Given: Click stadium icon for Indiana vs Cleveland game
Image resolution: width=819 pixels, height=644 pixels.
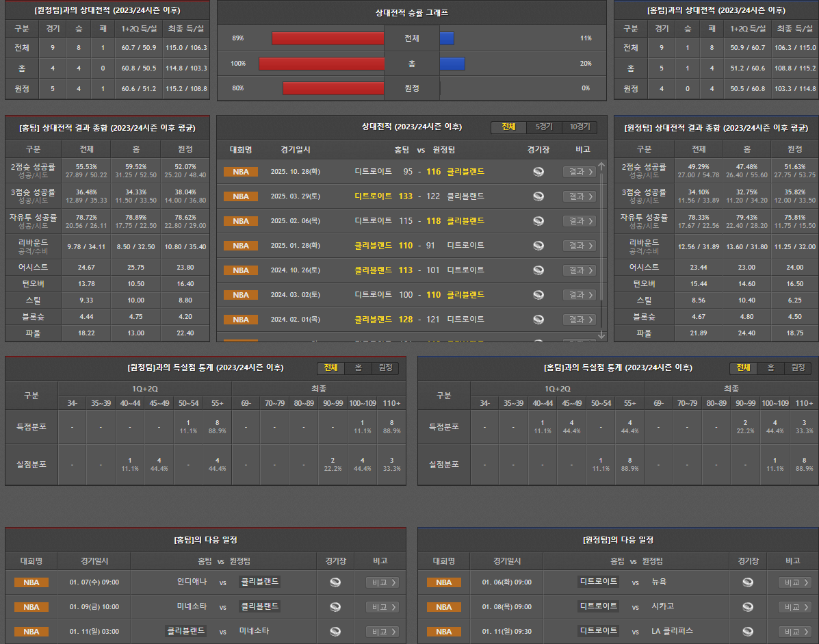Looking at the screenshot, I should coord(335,582).
